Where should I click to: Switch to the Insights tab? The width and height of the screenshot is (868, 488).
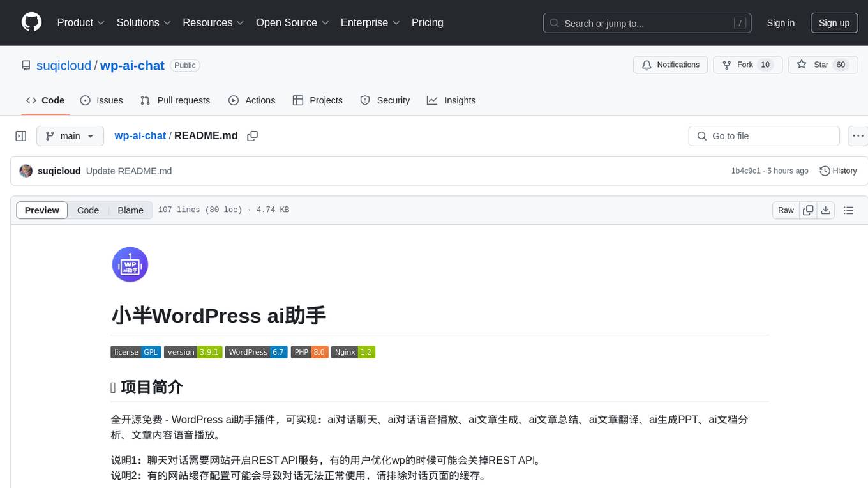pos(451,100)
